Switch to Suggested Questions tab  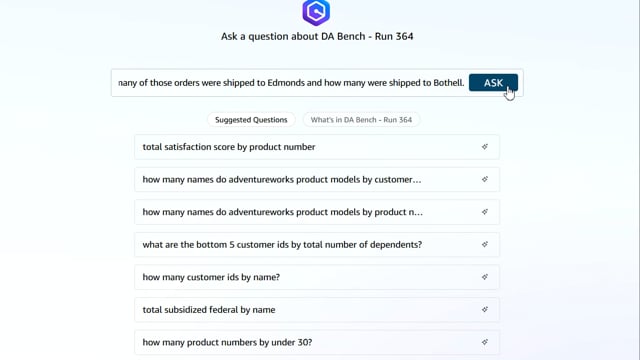pos(251,120)
